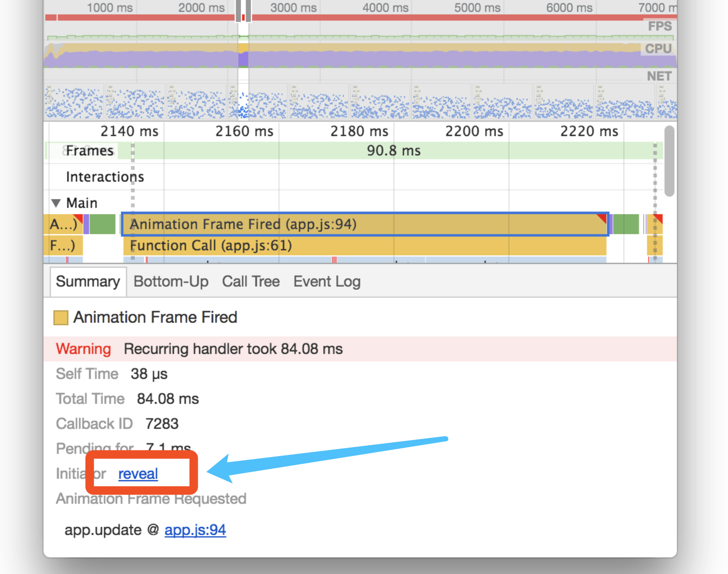Image resolution: width=728 pixels, height=574 pixels.
Task: Click the 3000 ms overview ruler mark
Action: point(293,8)
